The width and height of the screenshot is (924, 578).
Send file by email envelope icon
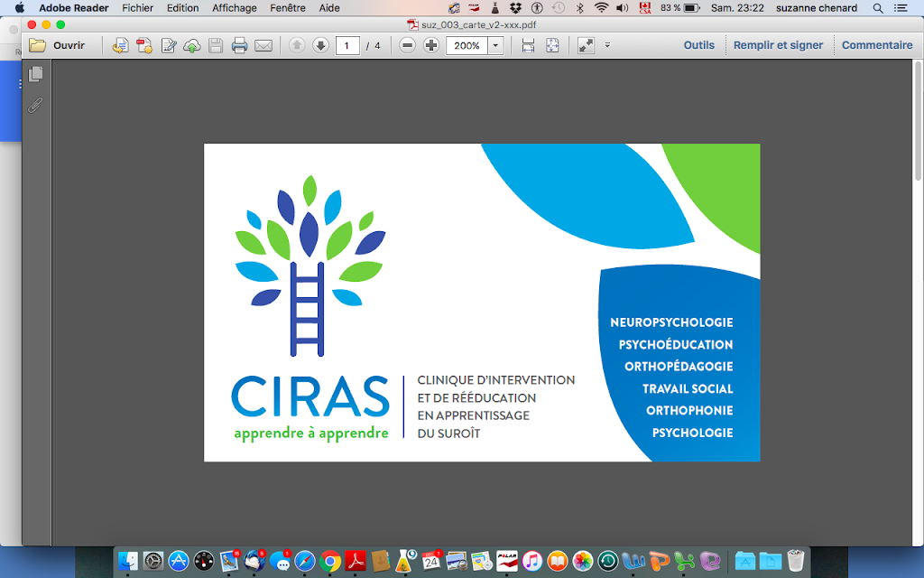263,45
